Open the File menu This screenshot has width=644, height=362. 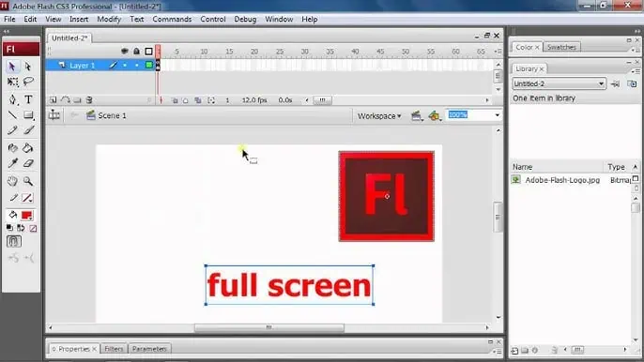(x=9, y=20)
